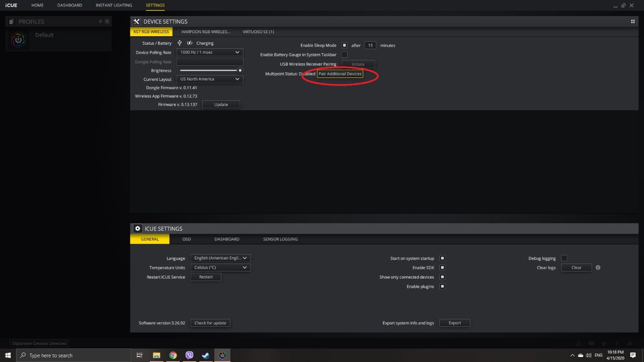Show hidden system tray icons
Viewport: 644px width, 362px height.
572,355
